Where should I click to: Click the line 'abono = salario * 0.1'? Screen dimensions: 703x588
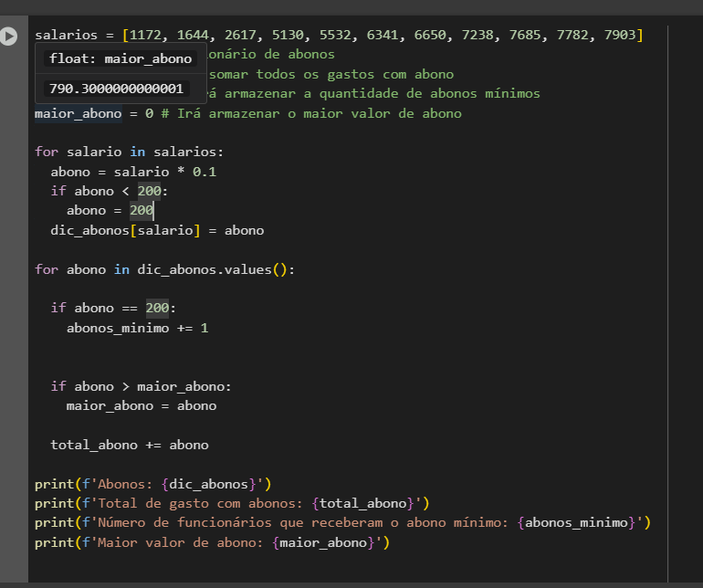(x=133, y=172)
